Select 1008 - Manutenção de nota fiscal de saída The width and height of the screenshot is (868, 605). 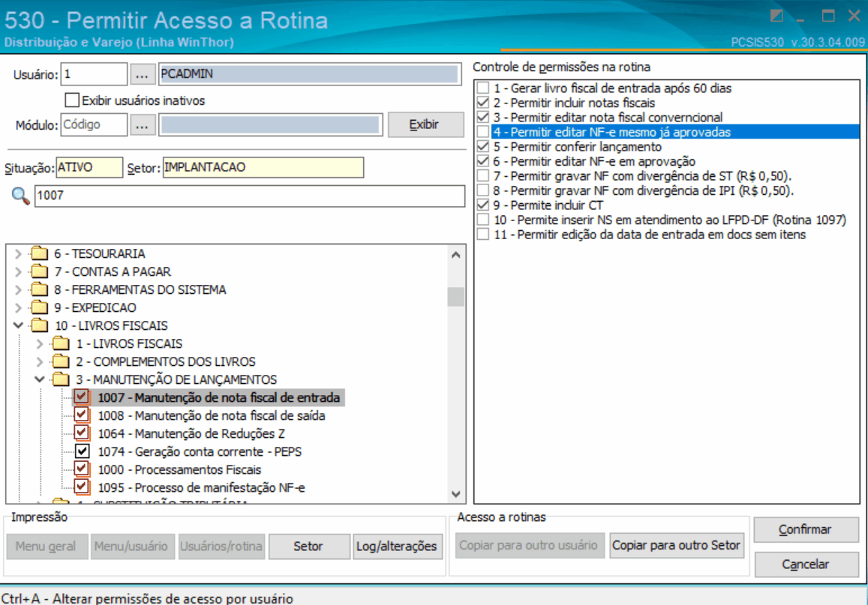tap(211, 415)
